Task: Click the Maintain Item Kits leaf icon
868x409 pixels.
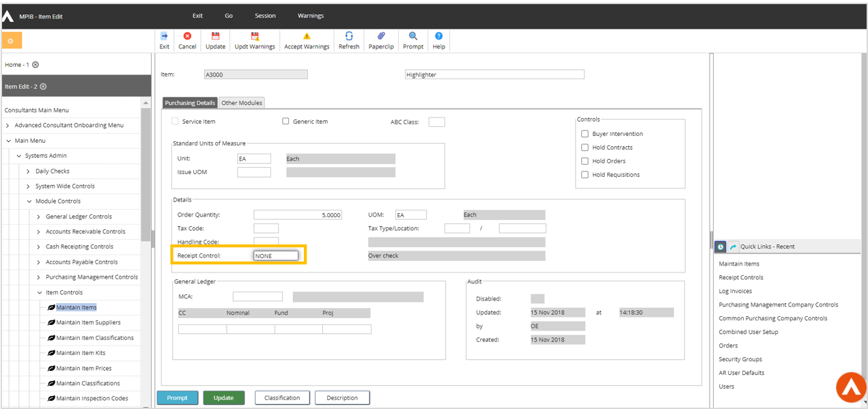Action: [51, 353]
